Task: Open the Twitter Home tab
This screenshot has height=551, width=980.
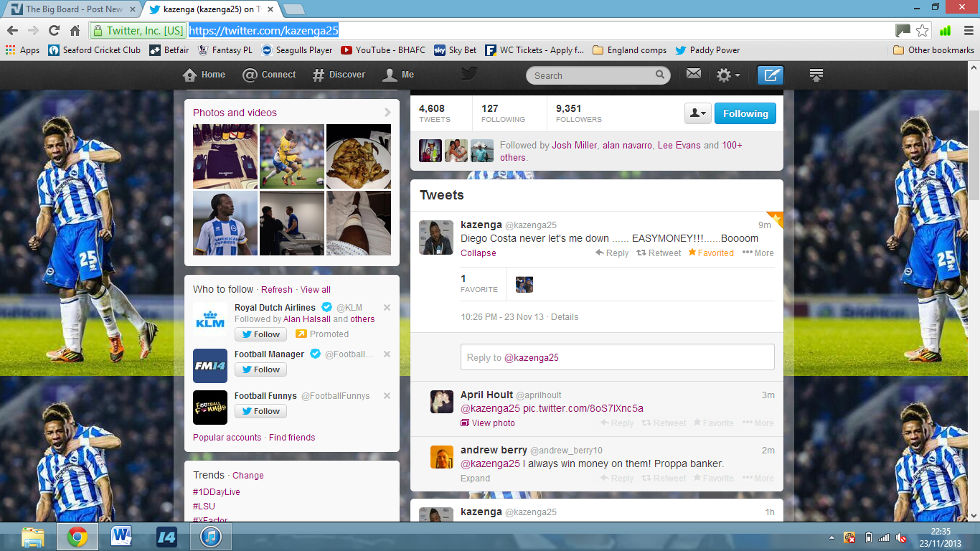Action: [204, 75]
